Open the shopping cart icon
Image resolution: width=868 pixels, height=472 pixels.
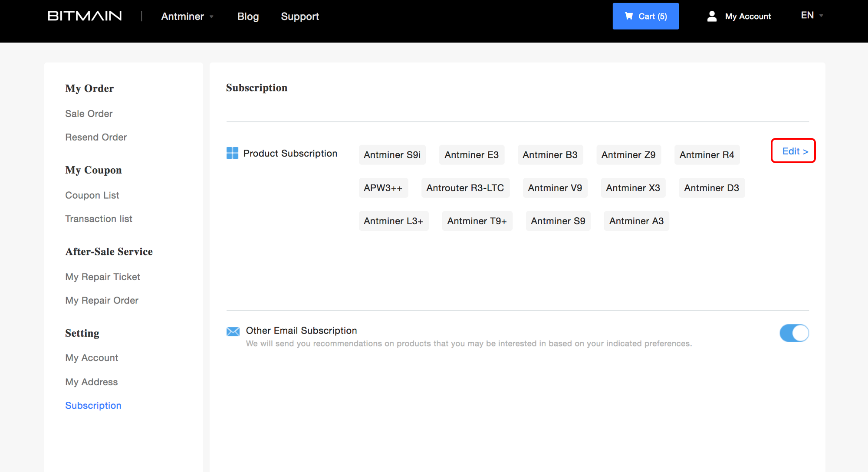[629, 16]
